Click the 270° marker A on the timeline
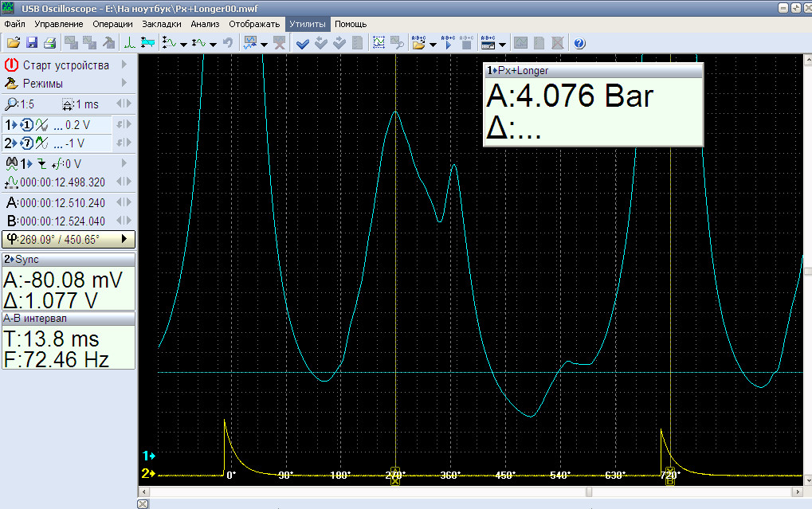 (395, 476)
